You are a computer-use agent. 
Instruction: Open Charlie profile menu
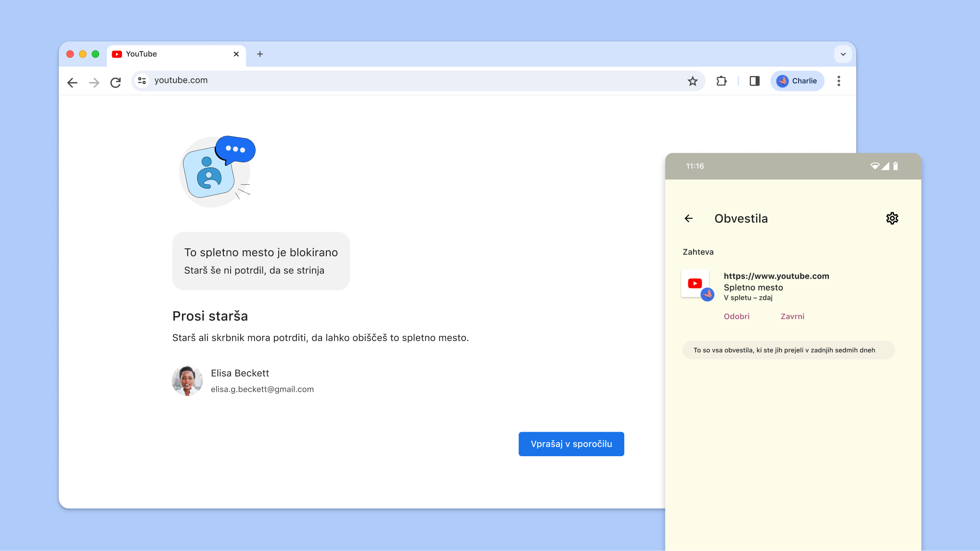pos(797,81)
